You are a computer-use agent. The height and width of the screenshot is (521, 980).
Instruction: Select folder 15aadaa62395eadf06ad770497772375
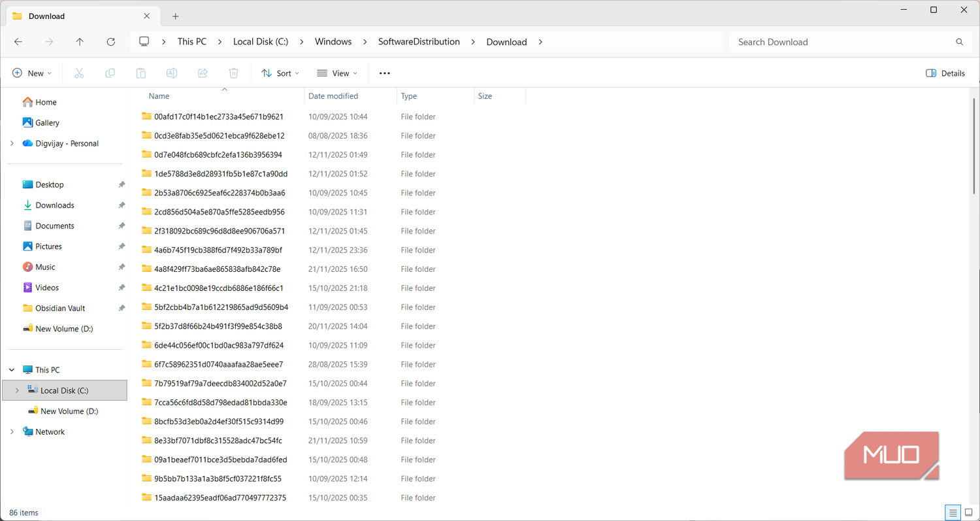click(220, 497)
